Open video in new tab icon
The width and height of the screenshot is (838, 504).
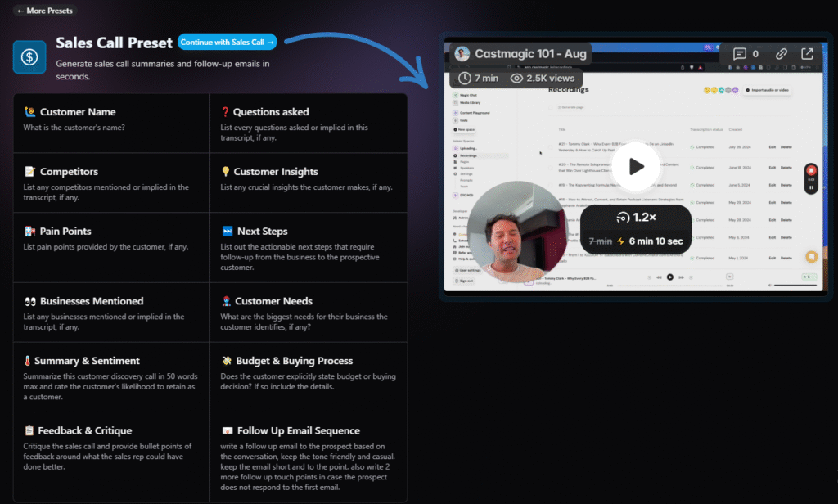[807, 54]
